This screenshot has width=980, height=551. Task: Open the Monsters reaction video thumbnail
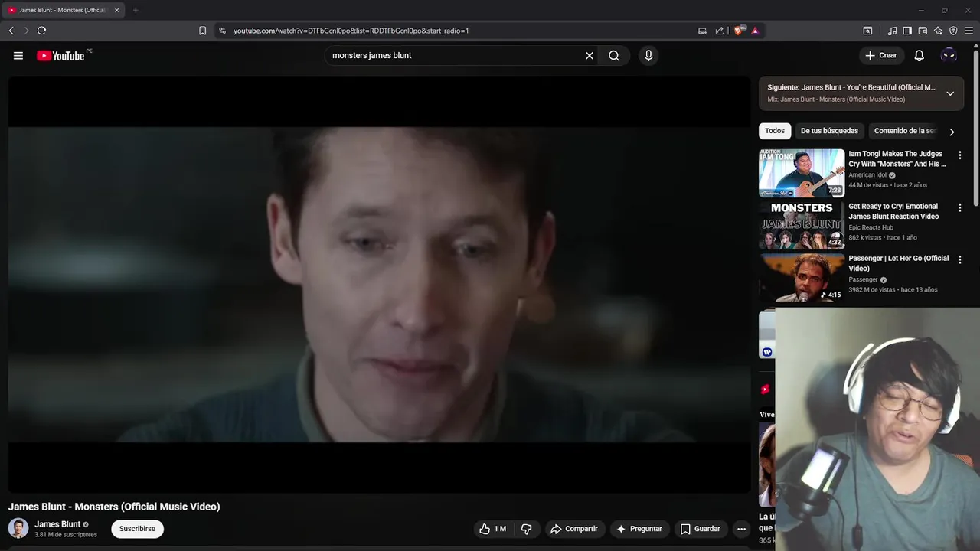(802, 225)
